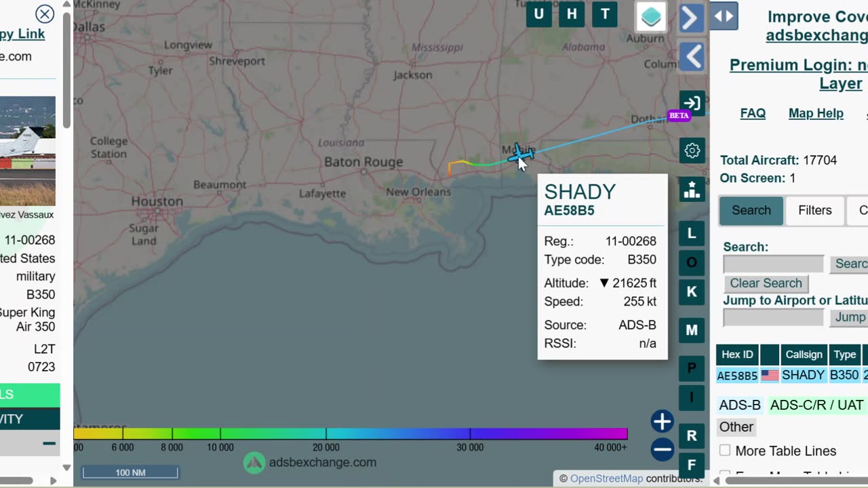Toggle the O map option
The height and width of the screenshot is (488, 868).
click(x=692, y=262)
